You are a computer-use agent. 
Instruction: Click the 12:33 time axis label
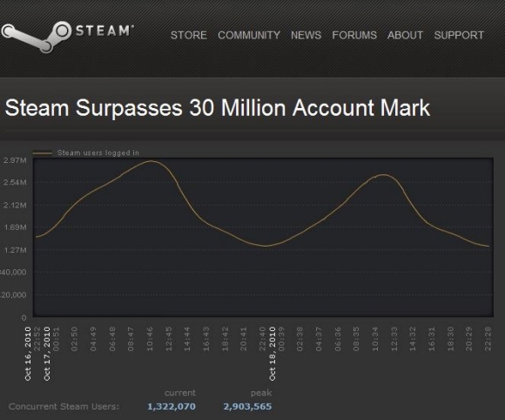tap(394, 339)
